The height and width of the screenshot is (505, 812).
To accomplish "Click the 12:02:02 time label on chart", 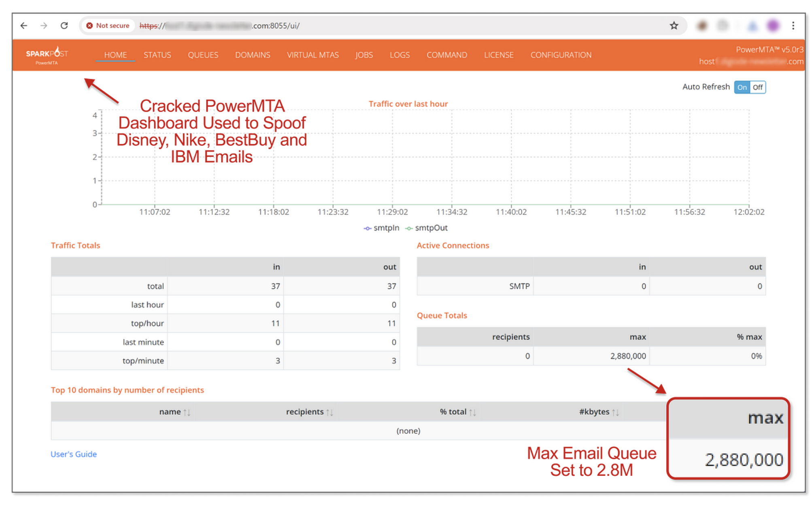I will (749, 212).
